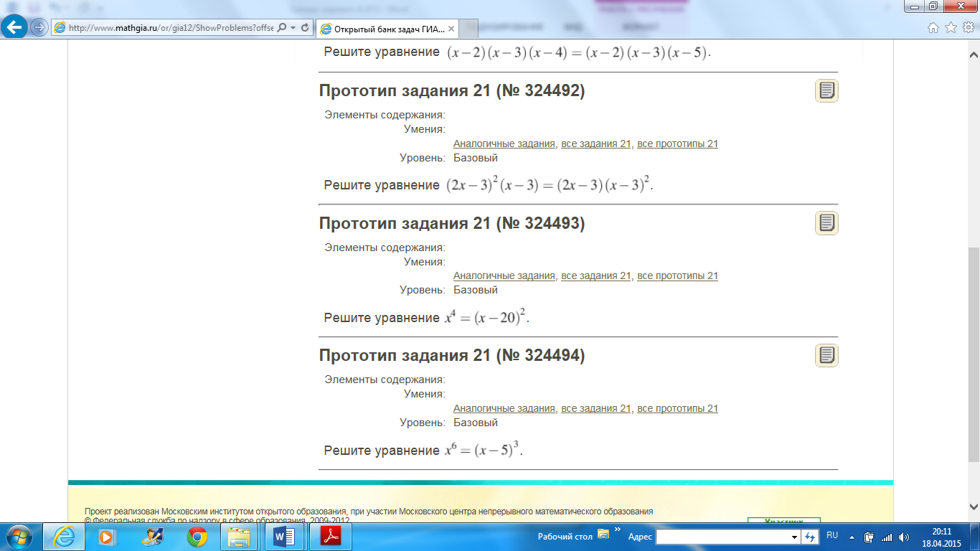Open все прототипы 21 under task 324493
Image resolution: width=980 pixels, height=551 pixels.
pyautogui.click(x=677, y=275)
